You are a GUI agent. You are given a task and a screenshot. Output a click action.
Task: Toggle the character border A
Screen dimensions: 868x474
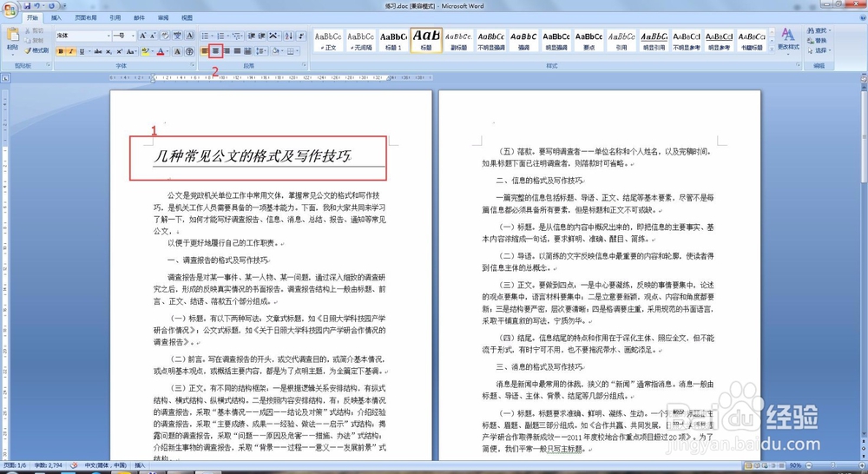tap(189, 36)
